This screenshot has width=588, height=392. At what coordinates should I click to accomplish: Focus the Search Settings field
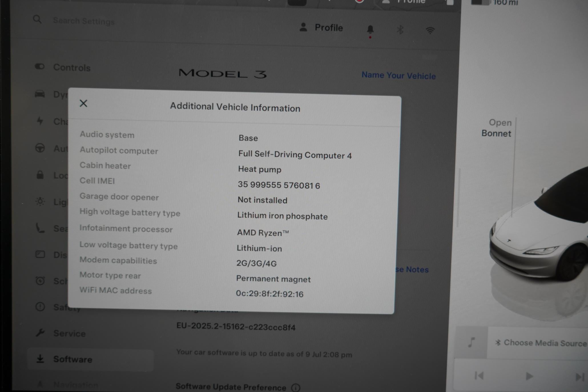click(x=84, y=21)
